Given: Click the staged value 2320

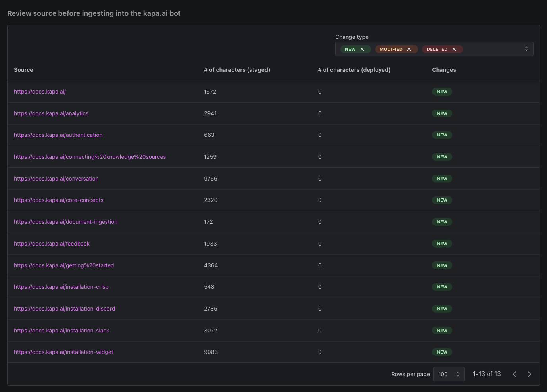Looking at the screenshot, I should pyautogui.click(x=211, y=200).
